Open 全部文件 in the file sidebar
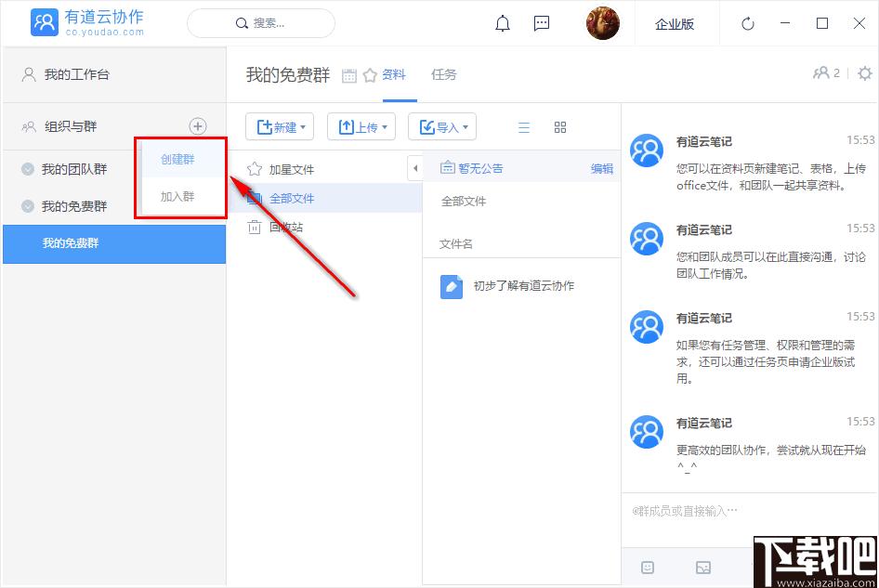This screenshot has height=588, width=879. 324,198
